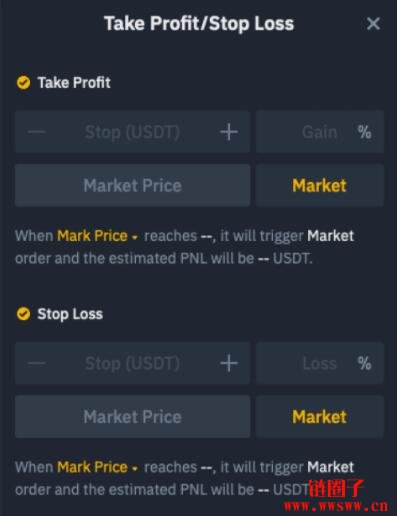Click the plus icon in Stop Loss stop field
397x516 pixels.
(x=229, y=363)
